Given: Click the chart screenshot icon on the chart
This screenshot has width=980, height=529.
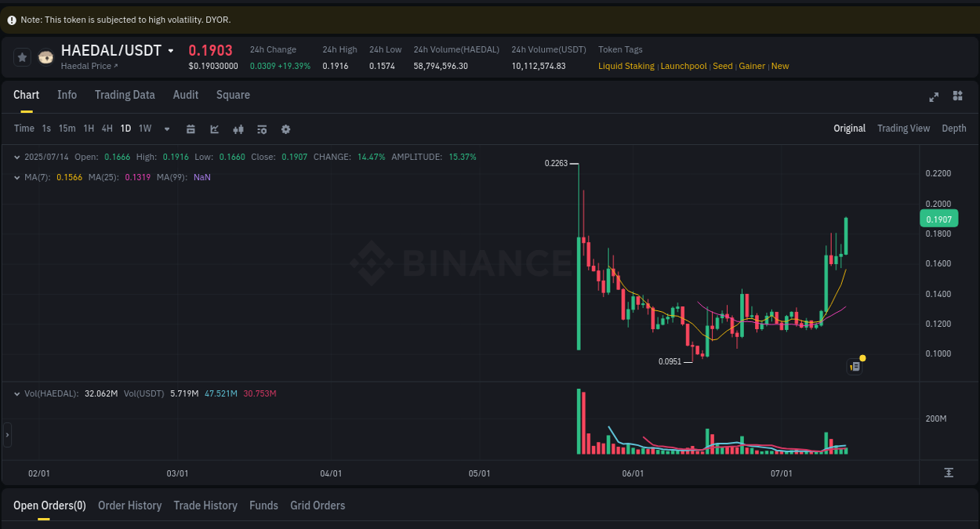Looking at the screenshot, I should [x=854, y=366].
